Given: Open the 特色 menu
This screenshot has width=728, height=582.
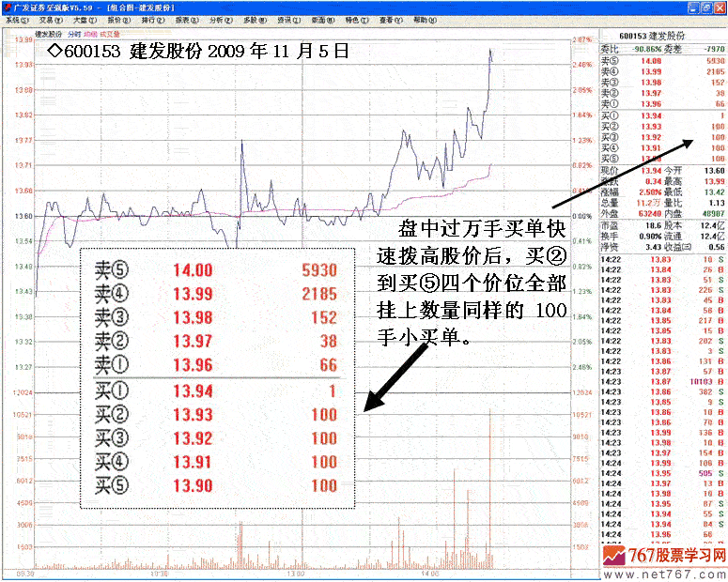Looking at the screenshot, I should point(353,20).
